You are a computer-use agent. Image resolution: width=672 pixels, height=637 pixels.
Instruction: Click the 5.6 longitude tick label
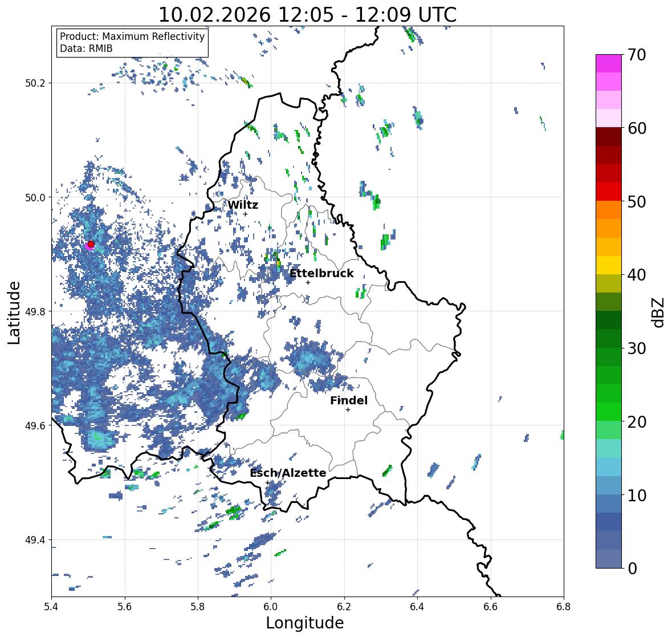tap(125, 607)
